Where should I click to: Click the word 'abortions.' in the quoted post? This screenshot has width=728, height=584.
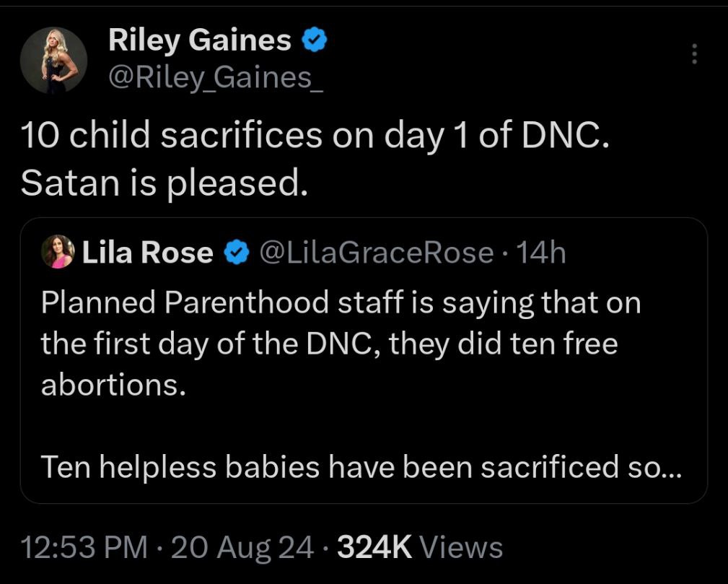[114, 385]
